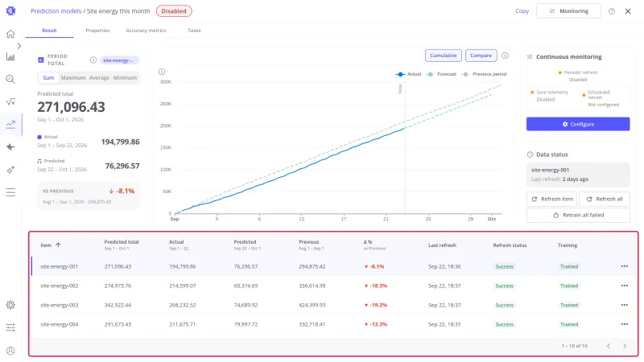The height and width of the screenshot is (362, 644).
Task: Click the Refresh status column header
Action: pos(510,245)
